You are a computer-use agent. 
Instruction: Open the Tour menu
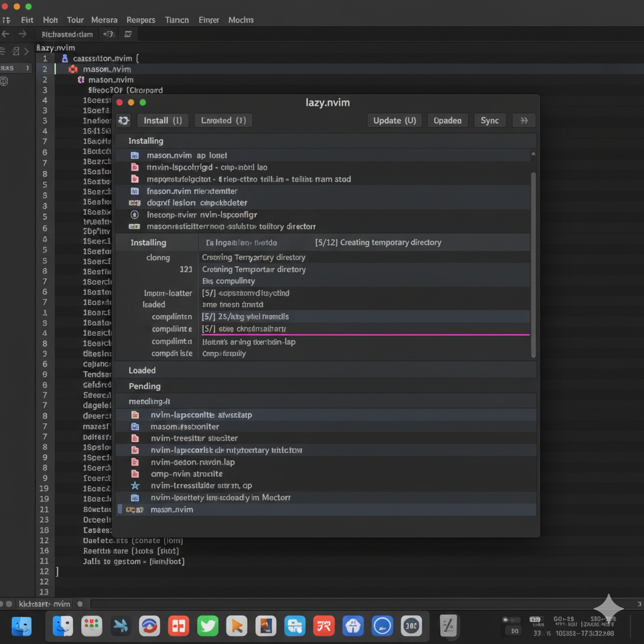click(75, 19)
